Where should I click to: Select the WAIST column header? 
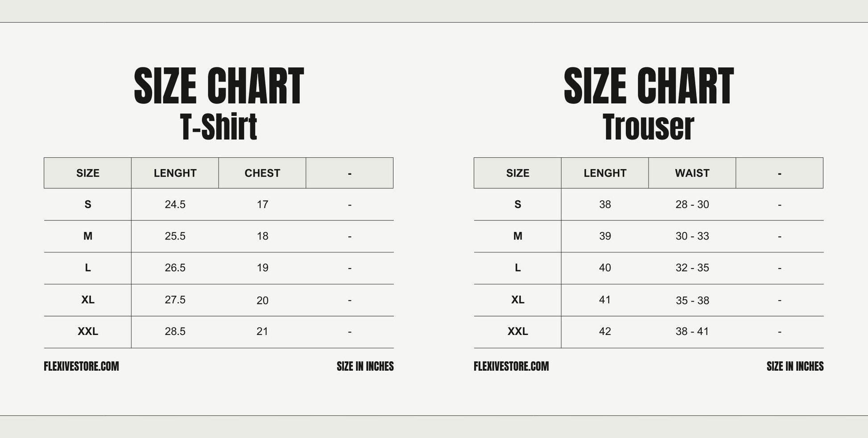692,173
